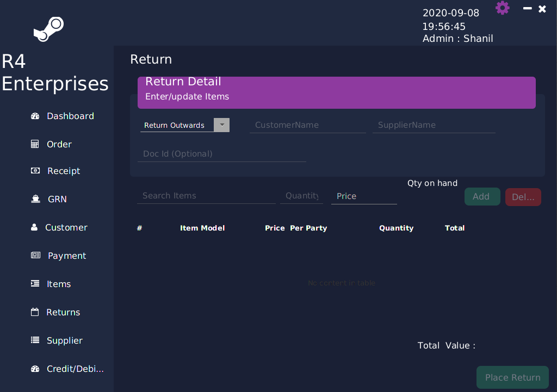This screenshot has height=392, width=557.
Task: Switch to the Payment section
Action: [x=67, y=256]
